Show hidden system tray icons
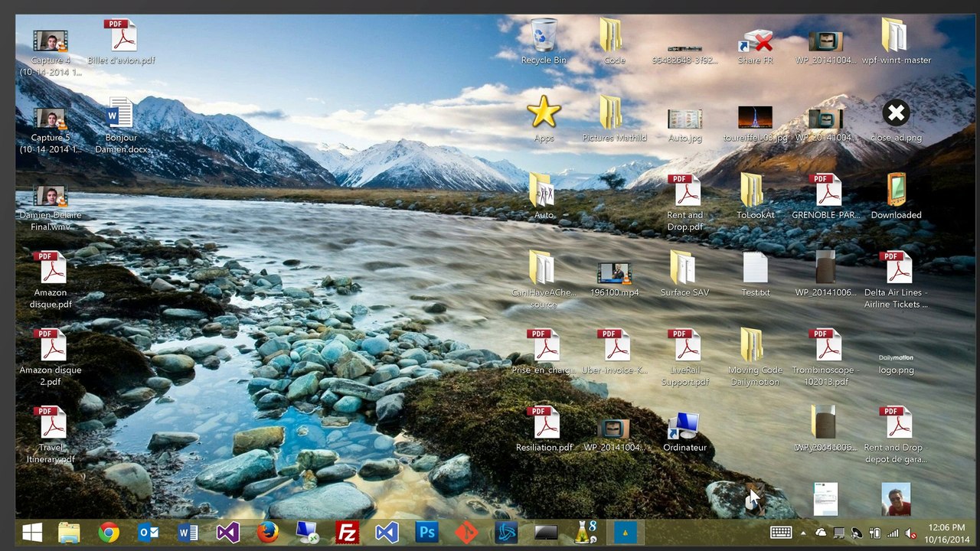The image size is (980, 551). click(803, 533)
